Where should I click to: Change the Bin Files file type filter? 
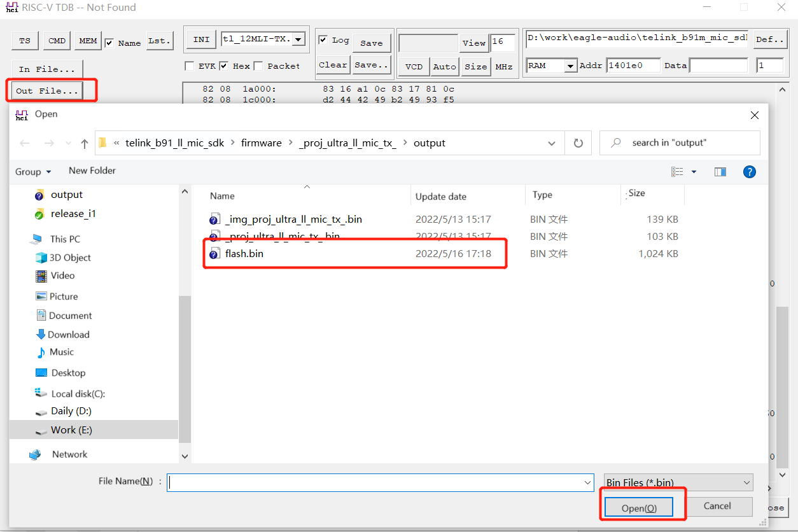[678, 482]
